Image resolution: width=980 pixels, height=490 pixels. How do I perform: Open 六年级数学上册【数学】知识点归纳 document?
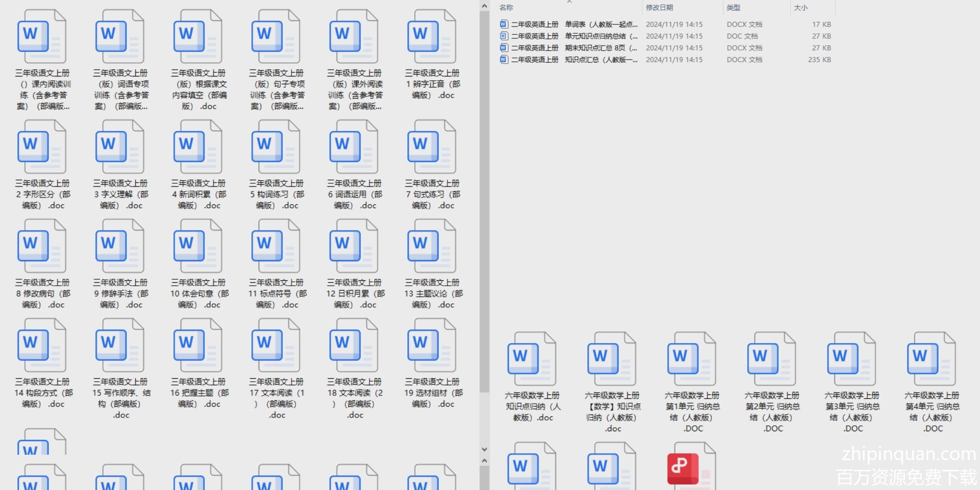612,359
